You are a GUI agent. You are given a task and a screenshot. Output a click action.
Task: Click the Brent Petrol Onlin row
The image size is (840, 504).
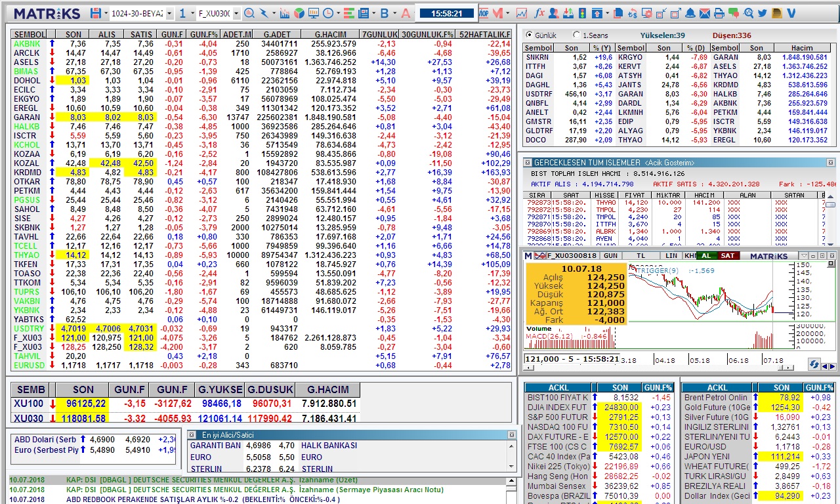[758, 398]
